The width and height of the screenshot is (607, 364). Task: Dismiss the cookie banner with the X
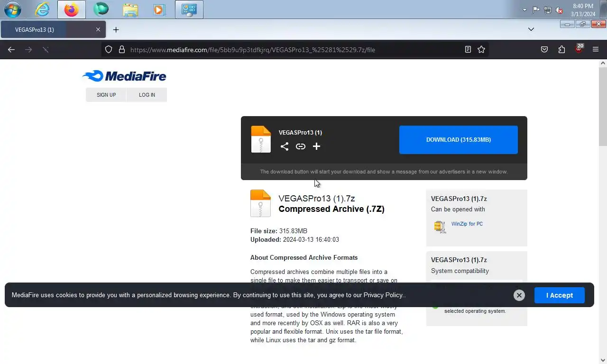(519, 295)
